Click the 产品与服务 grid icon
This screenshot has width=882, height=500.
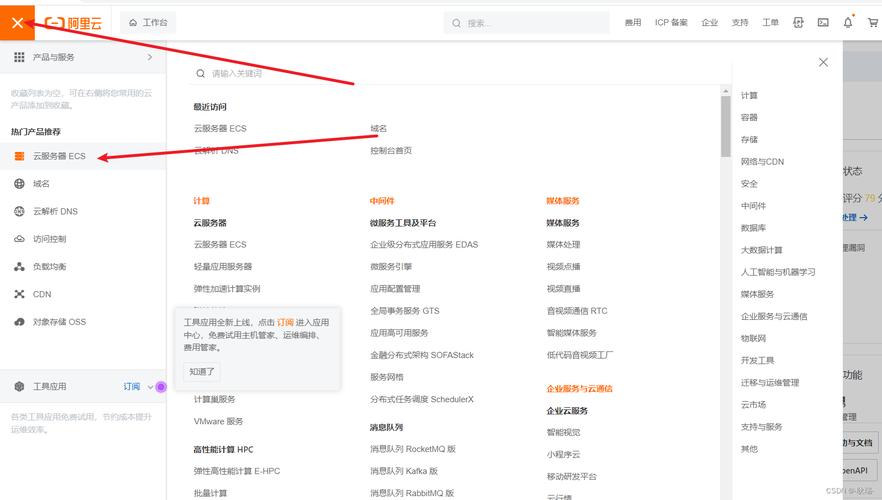click(x=19, y=57)
